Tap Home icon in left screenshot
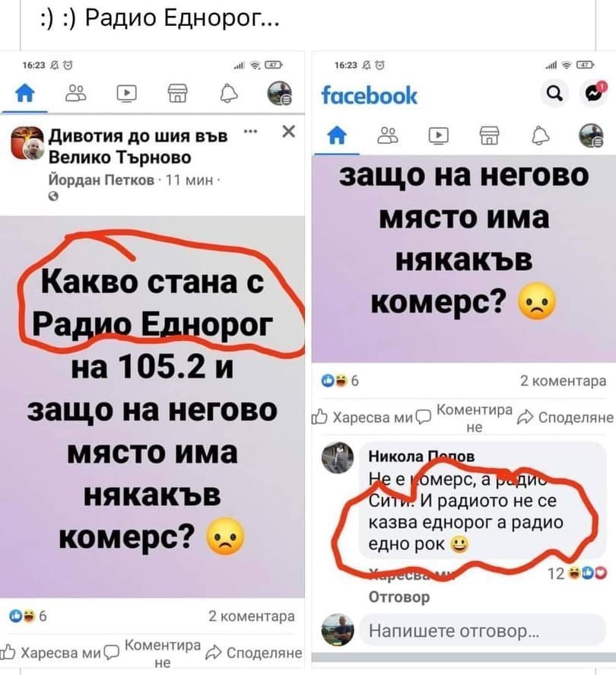This screenshot has height=675, width=616. (x=24, y=93)
